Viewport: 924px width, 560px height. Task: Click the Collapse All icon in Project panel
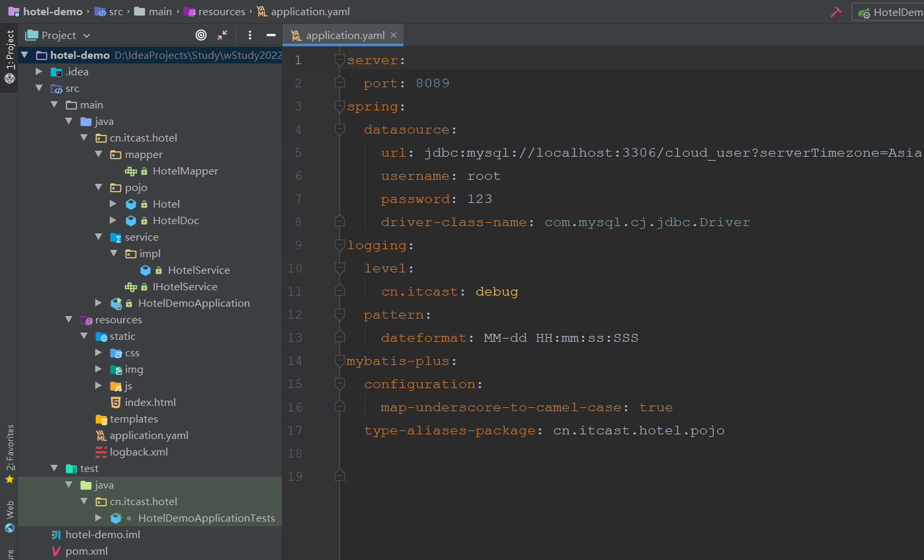(x=222, y=35)
